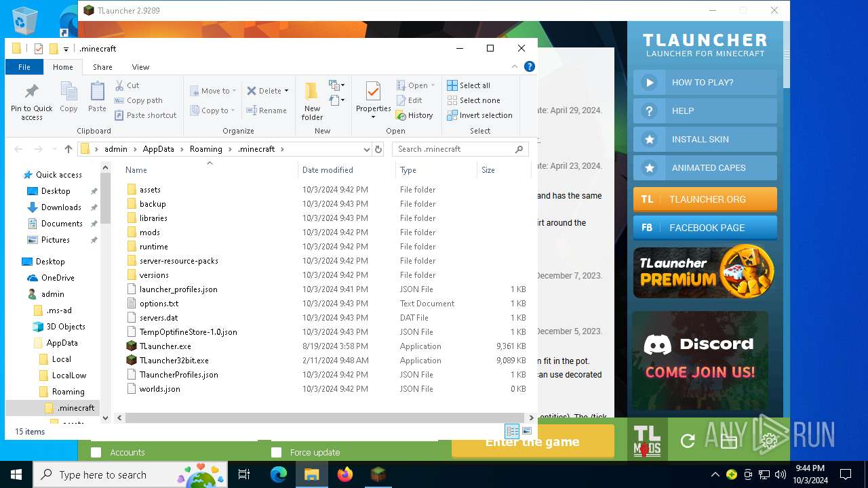Viewport: 868px width, 488px height.
Task: Switch to Large icons view layout
Action: [x=527, y=431]
